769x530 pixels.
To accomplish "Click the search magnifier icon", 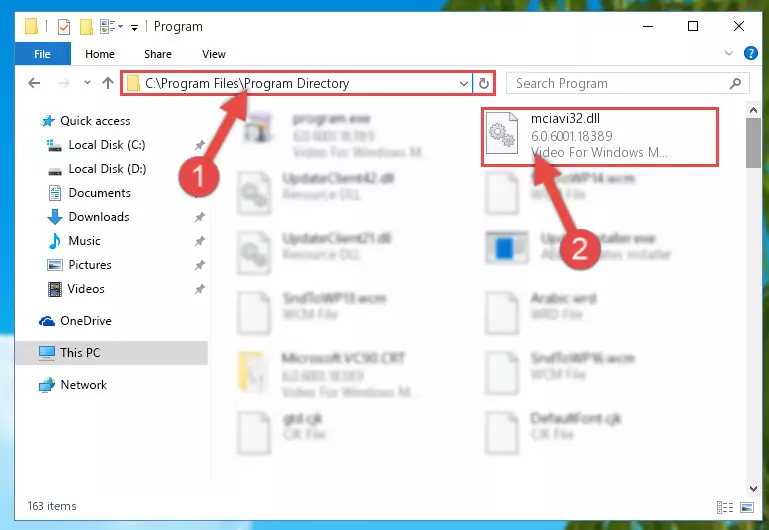I will point(735,83).
